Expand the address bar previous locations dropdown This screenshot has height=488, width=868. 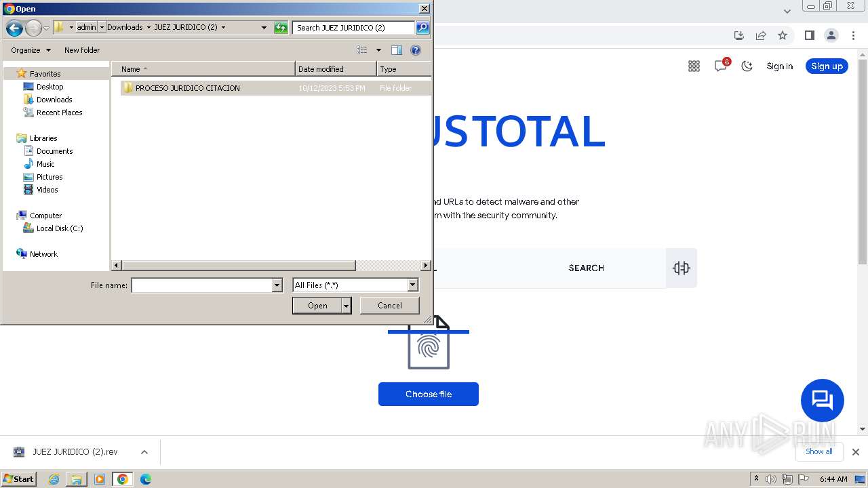pos(264,28)
